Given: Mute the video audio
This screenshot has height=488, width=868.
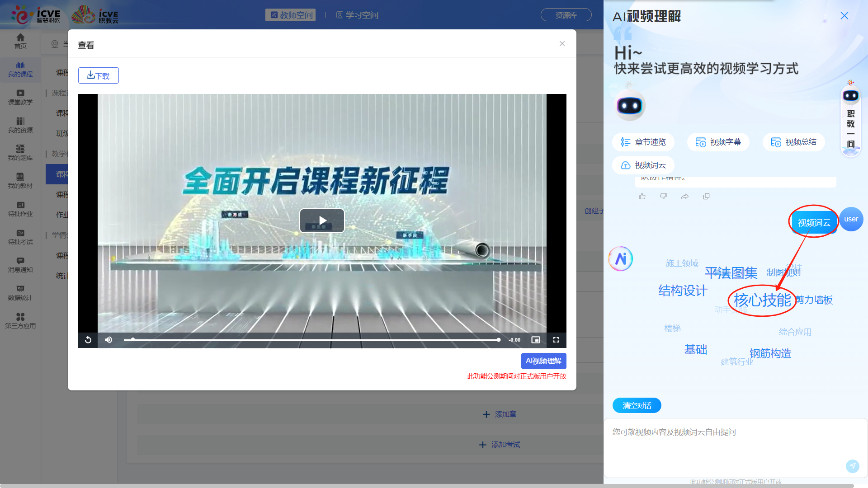Looking at the screenshot, I should [x=108, y=340].
